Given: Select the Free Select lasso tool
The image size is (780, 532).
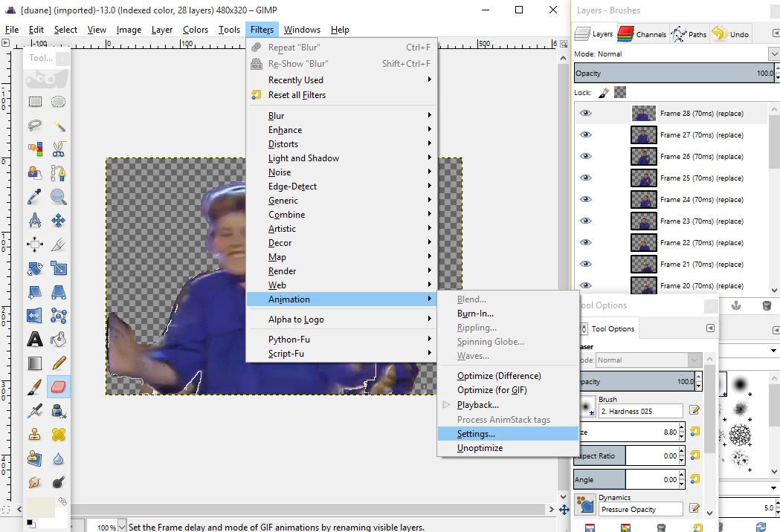Looking at the screenshot, I should click(x=35, y=126).
